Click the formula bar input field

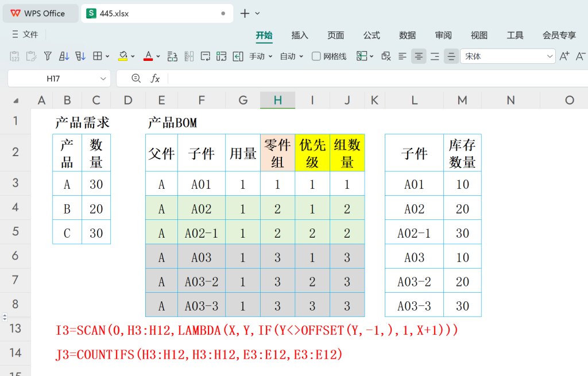[378, 78]
